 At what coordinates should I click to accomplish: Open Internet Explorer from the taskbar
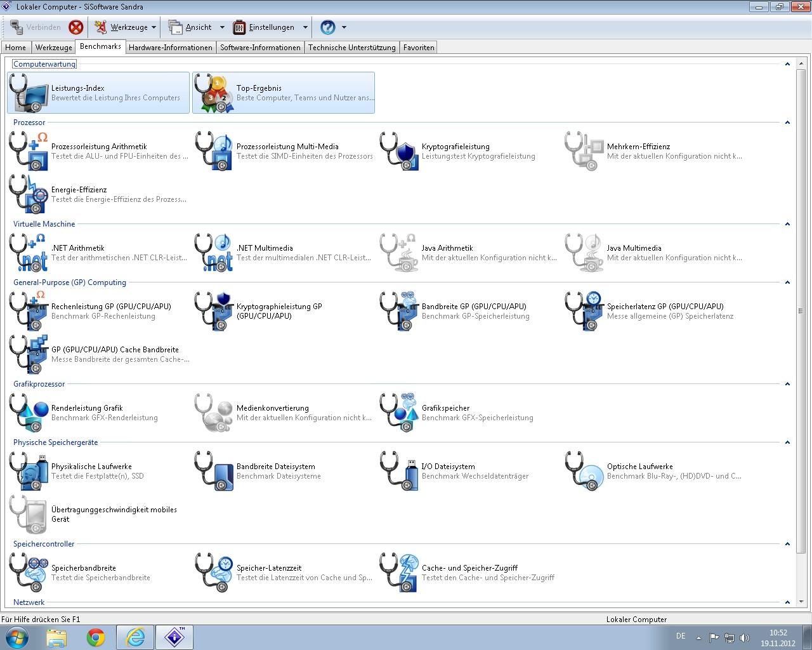pos(135,637)
